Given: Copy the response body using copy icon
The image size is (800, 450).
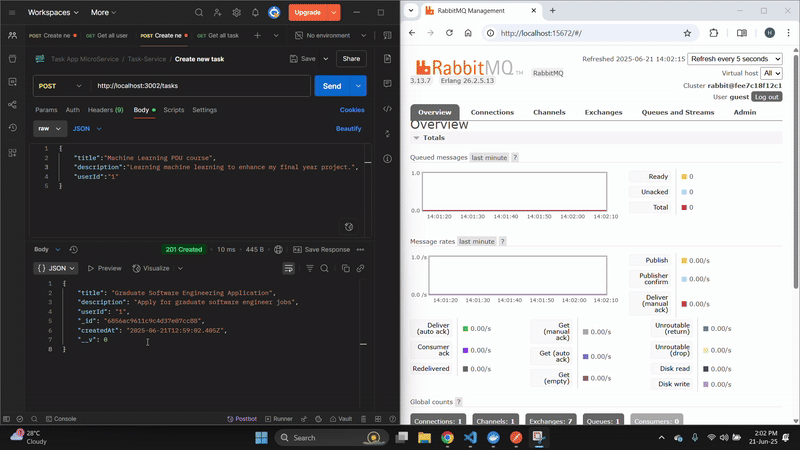Looking at the screenshot, I should 345,268.
